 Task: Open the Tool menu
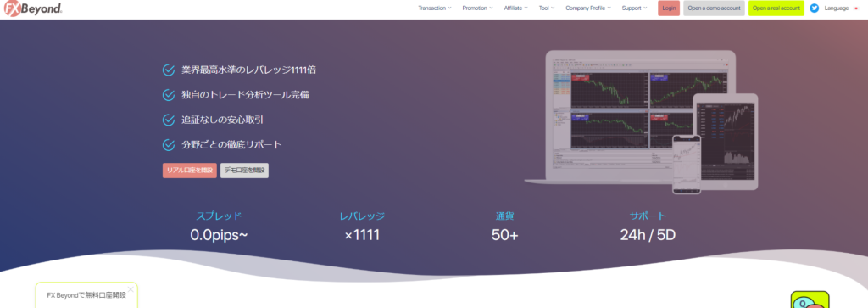(x=547, y=8)
